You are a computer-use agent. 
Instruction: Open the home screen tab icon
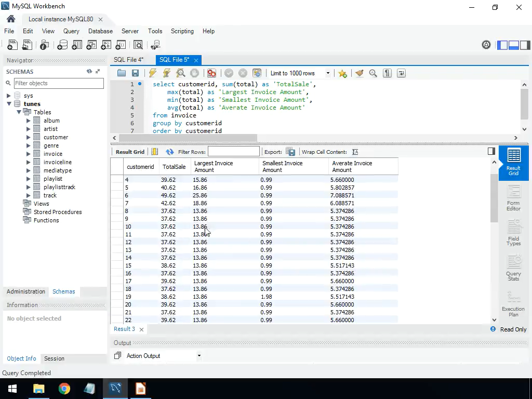click(11, 19)
